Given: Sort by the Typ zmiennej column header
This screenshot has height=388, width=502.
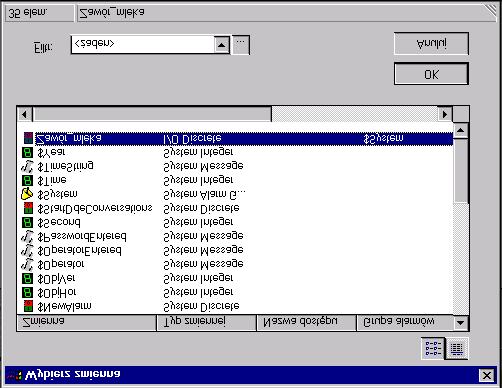Looking at the screenshot, I should coord(206,322).
